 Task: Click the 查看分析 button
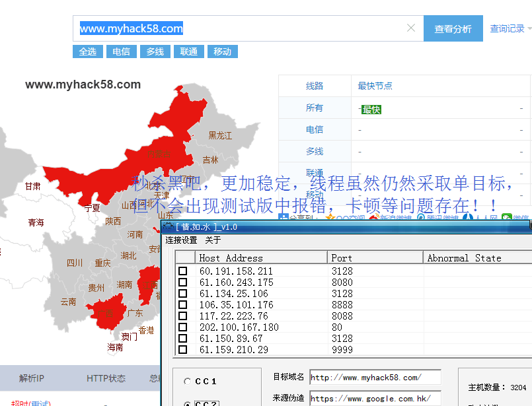point(453,28)
